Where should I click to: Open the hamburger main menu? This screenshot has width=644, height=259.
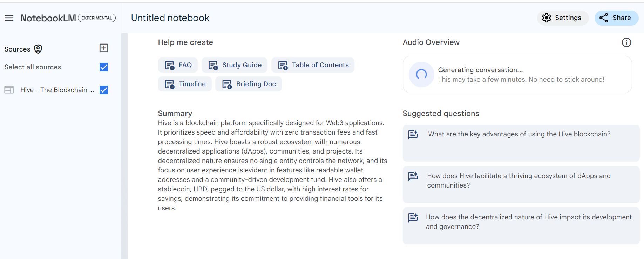click(x=9, y=18)
